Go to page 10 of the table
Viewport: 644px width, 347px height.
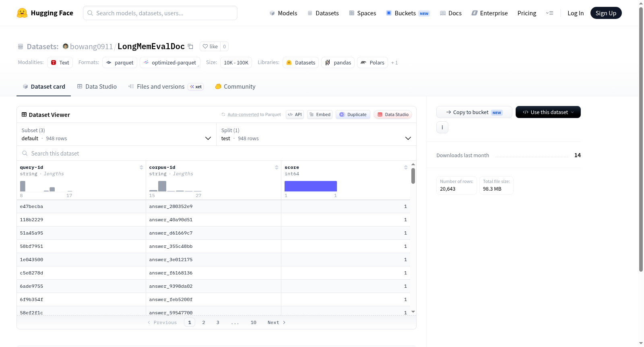pos(254,322)
